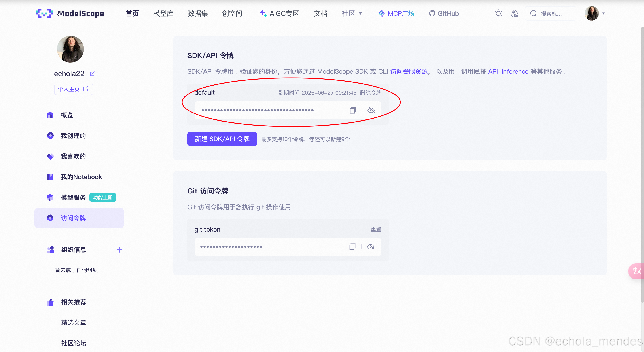Click the 我创建的 plus-circle icon
The image size is (644, 352).
50,136
